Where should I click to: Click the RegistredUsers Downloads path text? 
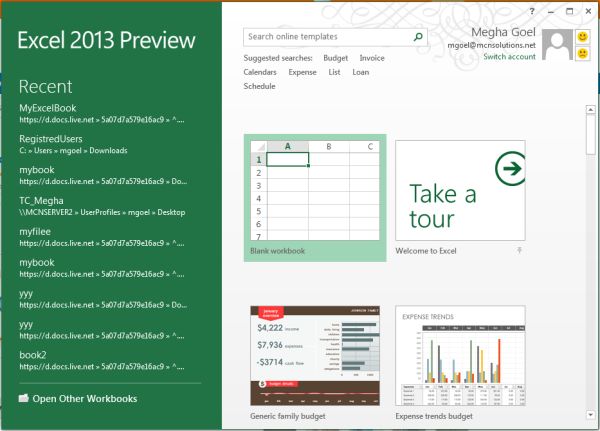[73, 150]
